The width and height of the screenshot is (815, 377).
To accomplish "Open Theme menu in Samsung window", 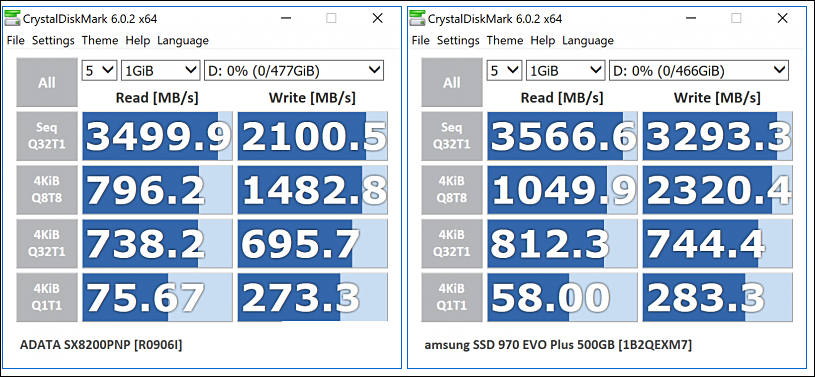I will tap(505, 41).
